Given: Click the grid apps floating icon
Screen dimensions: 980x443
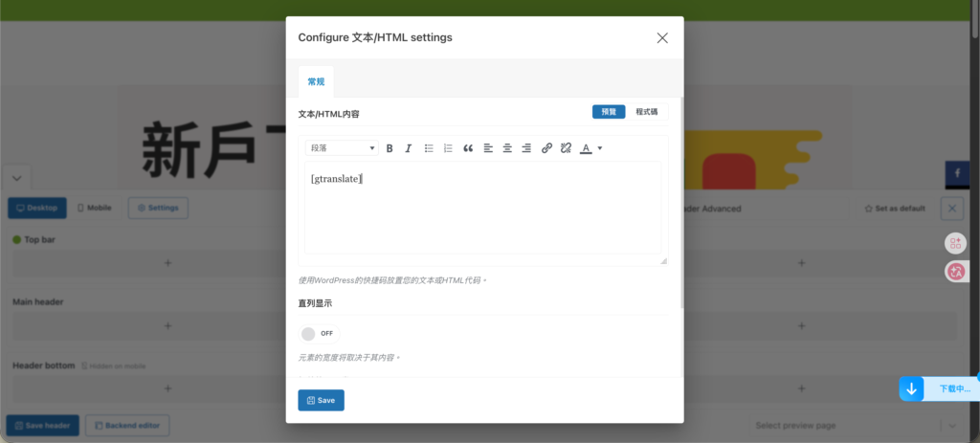Looking at the screenshot, I should click(x=955, y=243).
